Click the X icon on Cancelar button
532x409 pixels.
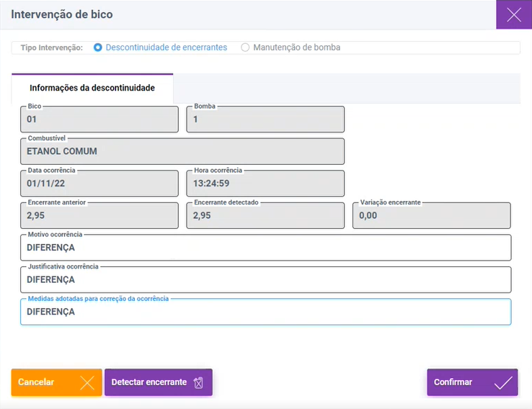tap(87, 382)
